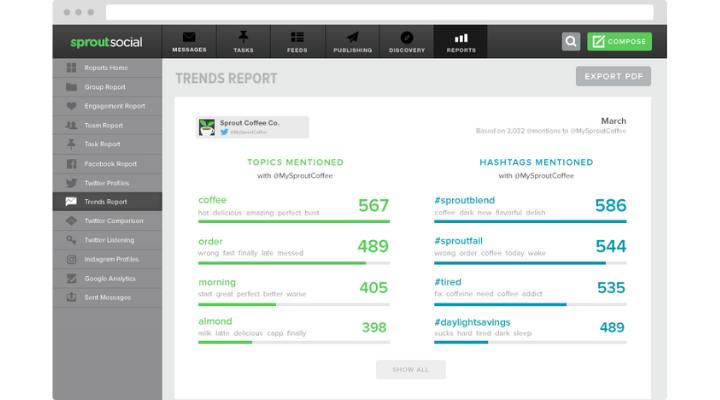Go to Reports Home in sidebar
This screenshot has width=720, height=400.
(x=106, y=68)
